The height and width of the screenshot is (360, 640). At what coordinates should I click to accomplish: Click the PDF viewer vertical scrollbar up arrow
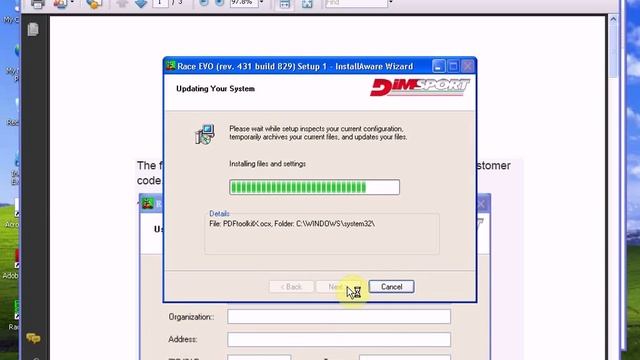[613, 19]
